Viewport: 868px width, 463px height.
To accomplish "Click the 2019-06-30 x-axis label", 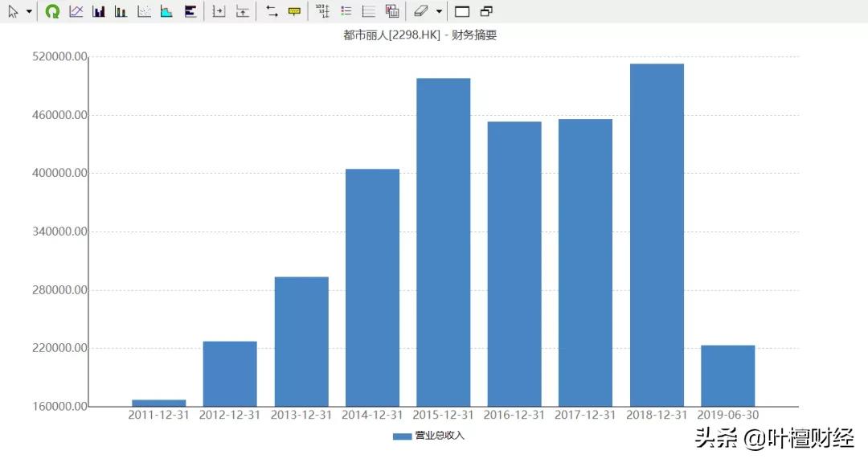I will pos(727,415).
